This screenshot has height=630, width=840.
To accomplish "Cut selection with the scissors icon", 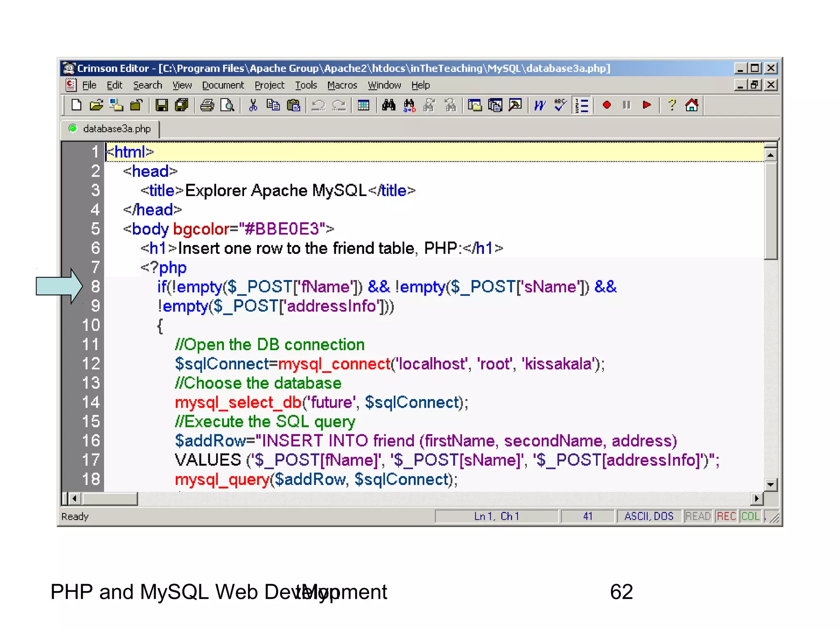I will (x=253, y=105).
